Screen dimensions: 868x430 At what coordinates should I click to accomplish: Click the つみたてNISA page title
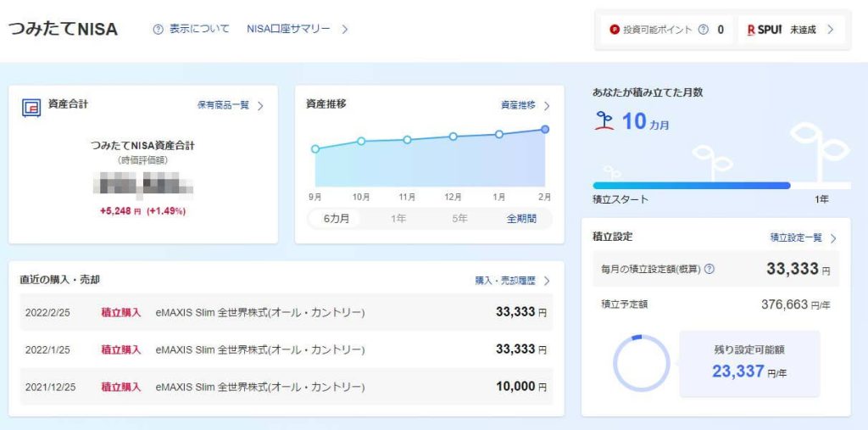coord(63,29)
